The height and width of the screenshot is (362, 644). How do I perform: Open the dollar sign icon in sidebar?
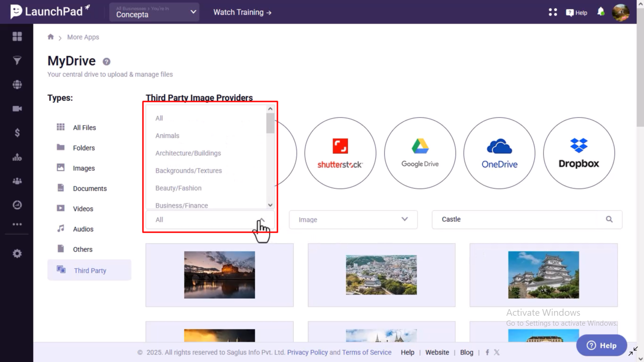pyautogui.click(x=17, y=133)
